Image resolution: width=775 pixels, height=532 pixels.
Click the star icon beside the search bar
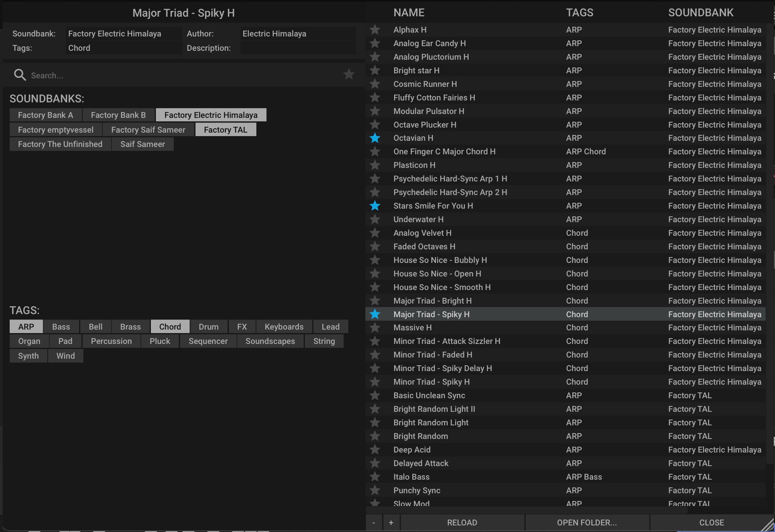(349, 74)
